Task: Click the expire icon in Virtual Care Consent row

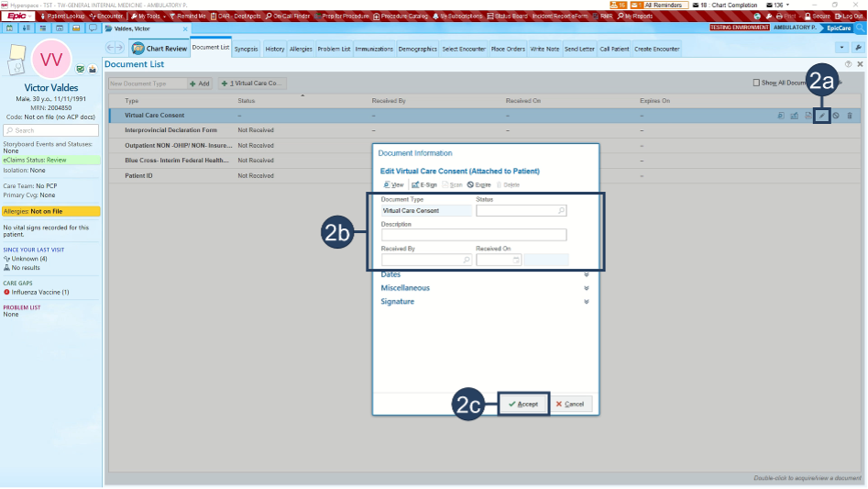Action: pos(836,116)
